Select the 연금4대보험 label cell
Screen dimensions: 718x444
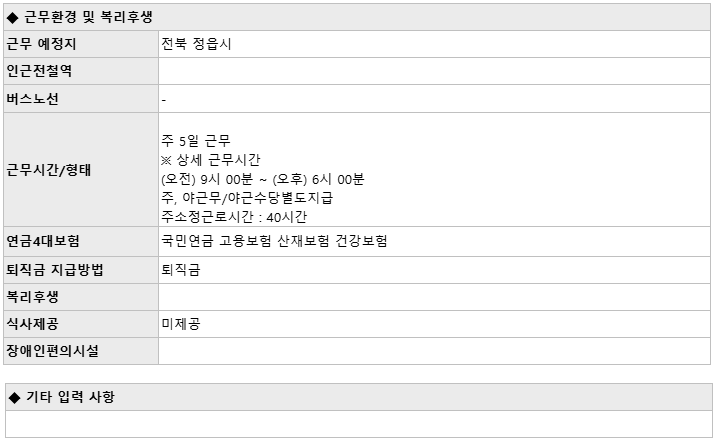(x=81, y=241)
